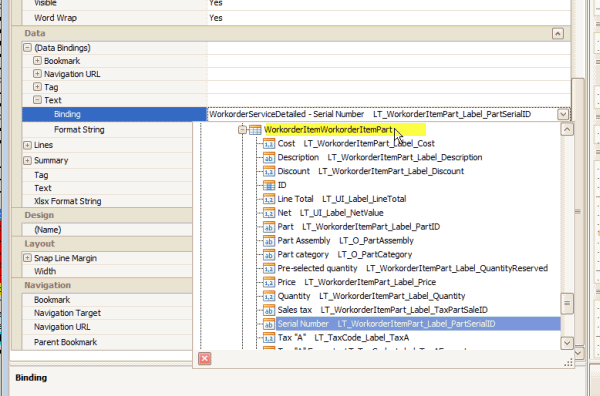Expand the Navigation URL binding property
Screen dimensions: 600x396
click(37, 74)
